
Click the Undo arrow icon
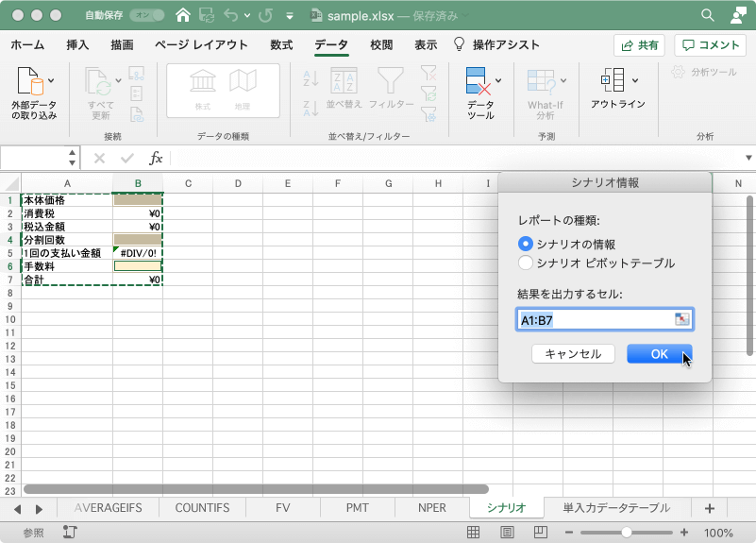point(230,15)
